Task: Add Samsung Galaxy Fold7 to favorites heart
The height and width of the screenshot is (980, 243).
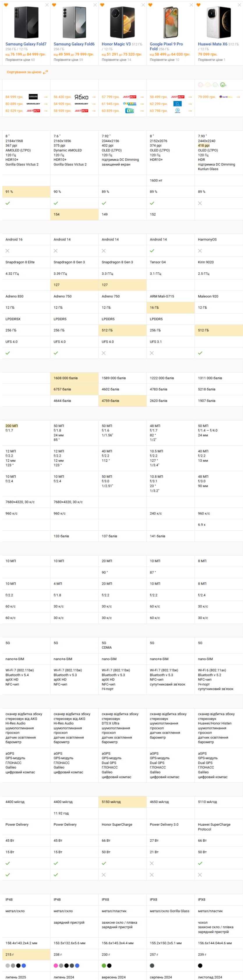Action: click(x=6, y=5)
